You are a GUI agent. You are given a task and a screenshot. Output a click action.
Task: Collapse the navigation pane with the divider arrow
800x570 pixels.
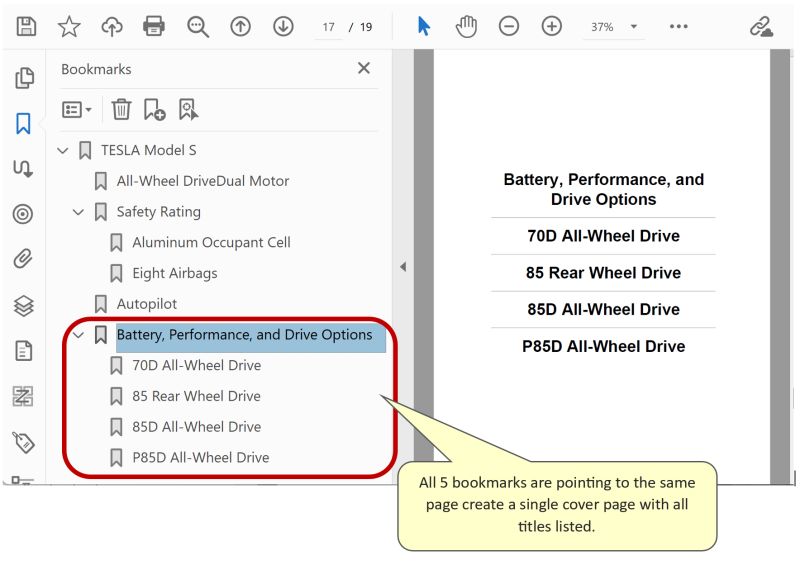pos(403,266)
